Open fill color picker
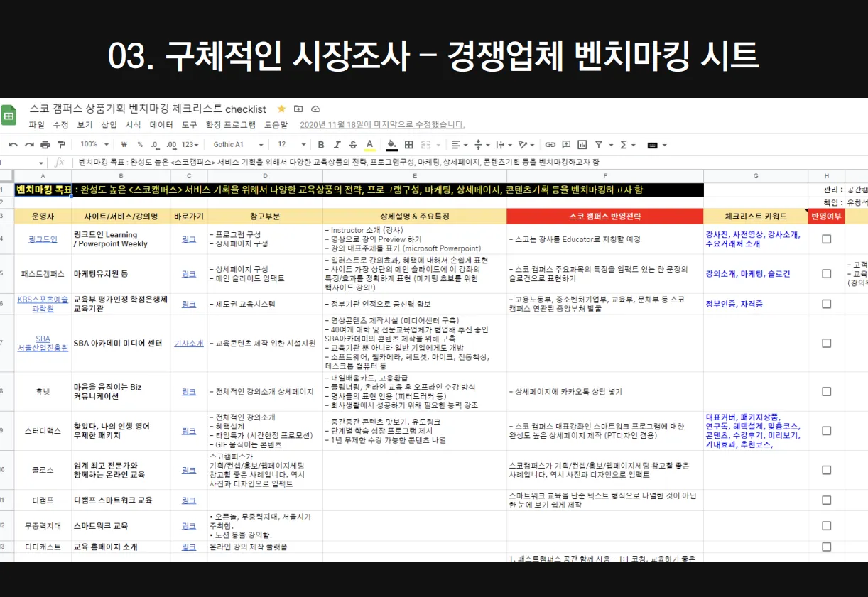868x597 pixels. point(391,145)
